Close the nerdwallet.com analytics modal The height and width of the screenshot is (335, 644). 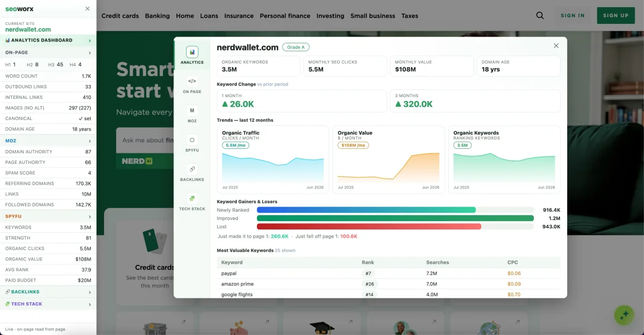click(556, 46)
